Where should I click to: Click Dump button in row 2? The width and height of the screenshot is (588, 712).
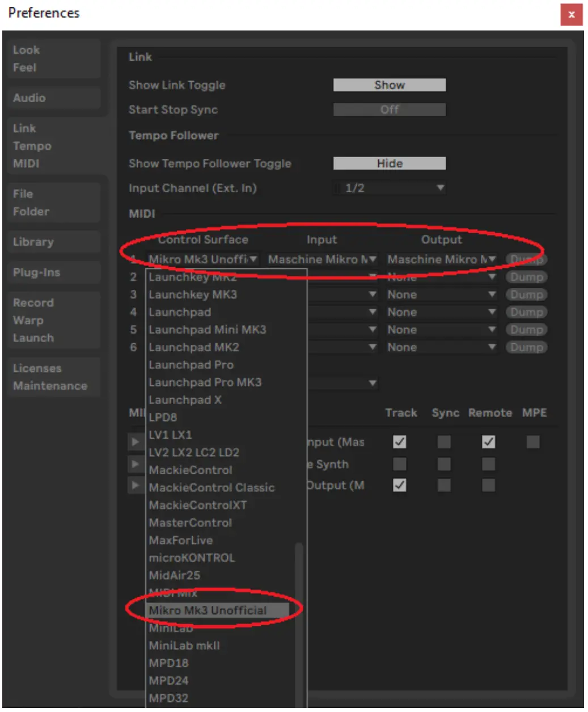coord(526,277)
